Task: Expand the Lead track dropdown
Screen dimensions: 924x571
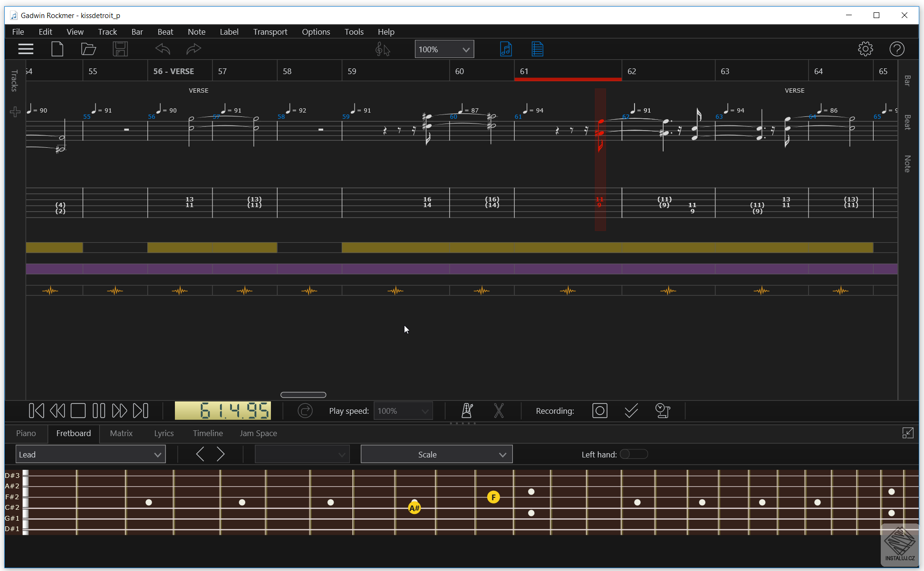Action: click(x=90, y=455)
